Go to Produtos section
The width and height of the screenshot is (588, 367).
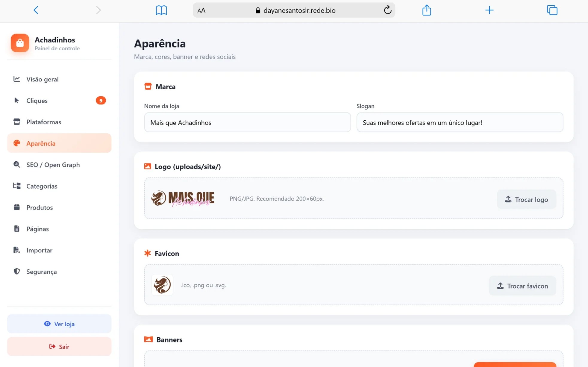pyautogui.click(x=59, y=207)
